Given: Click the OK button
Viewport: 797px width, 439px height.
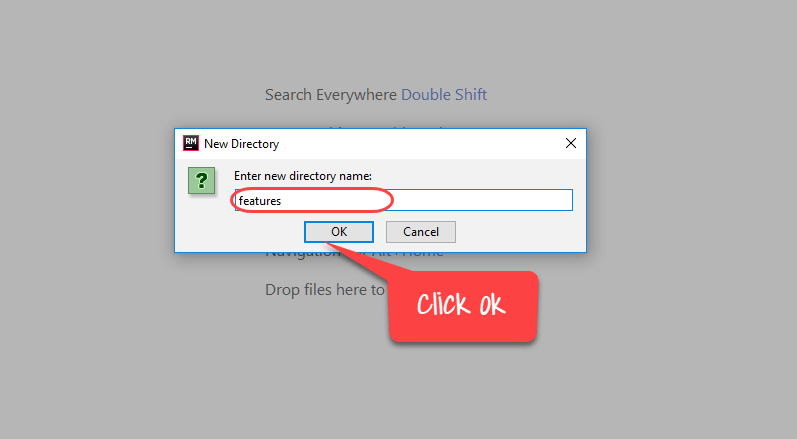Looking at the screenshot, I should 339,232.
